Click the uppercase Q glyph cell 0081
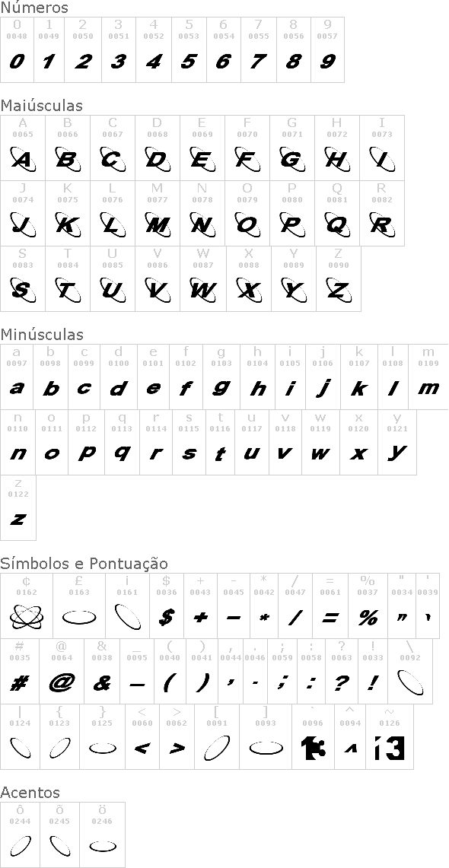Image resolution: width=449 pixels, height=868 pixels. [x=337, y=213]
